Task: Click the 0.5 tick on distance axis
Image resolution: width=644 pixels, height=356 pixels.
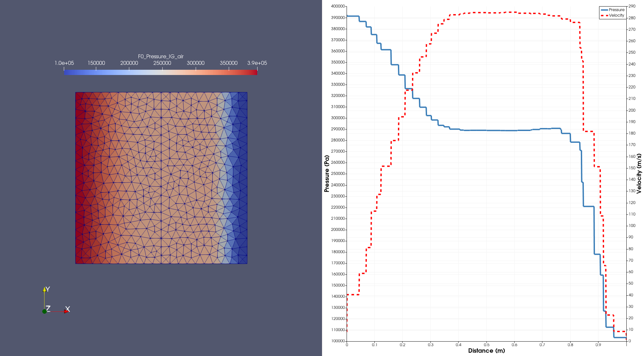Action: 487,345
